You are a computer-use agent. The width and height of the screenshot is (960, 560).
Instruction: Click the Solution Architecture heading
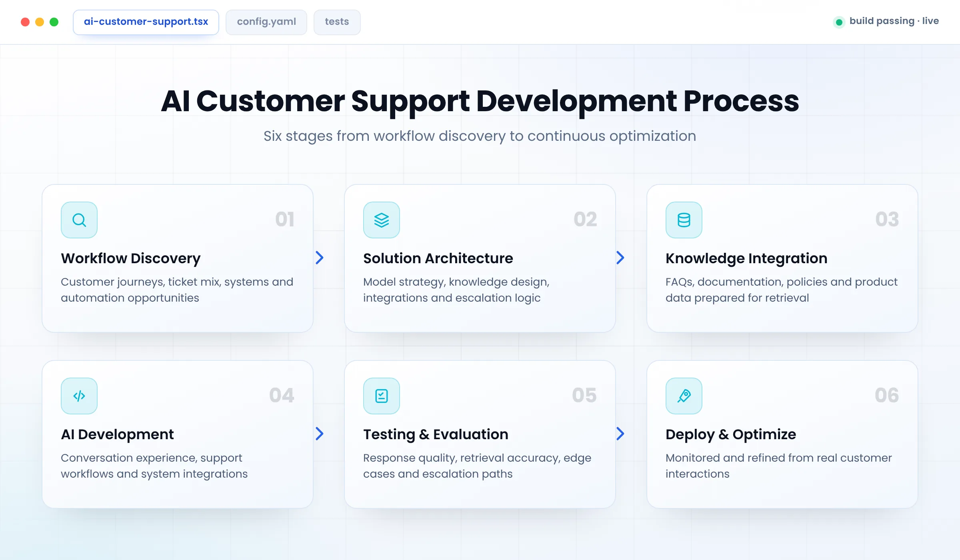[x=438, y=258]
